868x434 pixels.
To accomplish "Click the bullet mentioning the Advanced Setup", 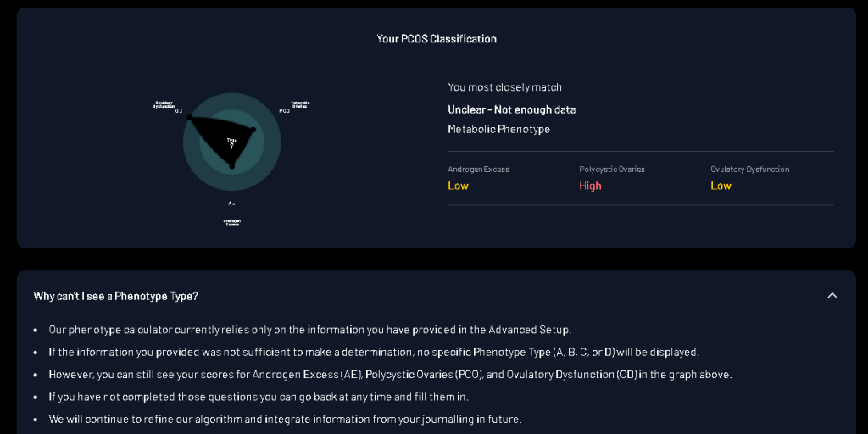I will pos(309,330).
